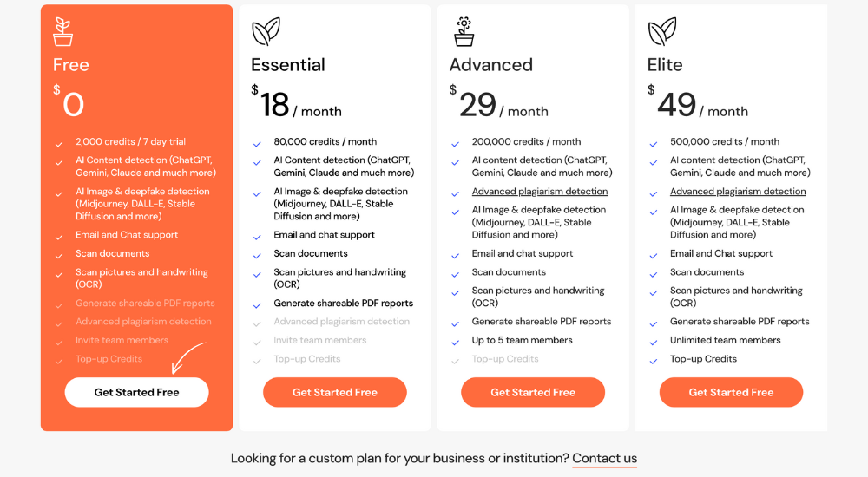
Task: Click the Free plan potted sprout icon
Action: point(62,31)
